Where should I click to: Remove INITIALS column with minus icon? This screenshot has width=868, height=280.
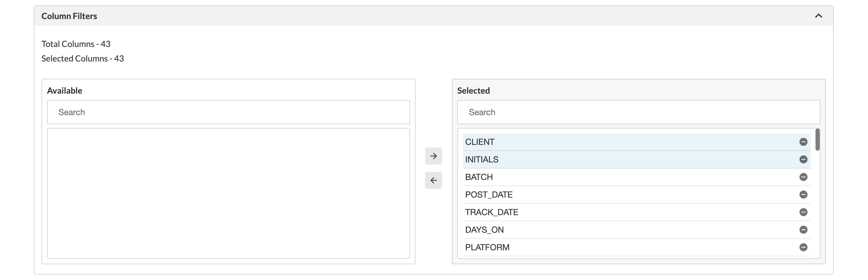pyautogui.click(x=803, y=159)
